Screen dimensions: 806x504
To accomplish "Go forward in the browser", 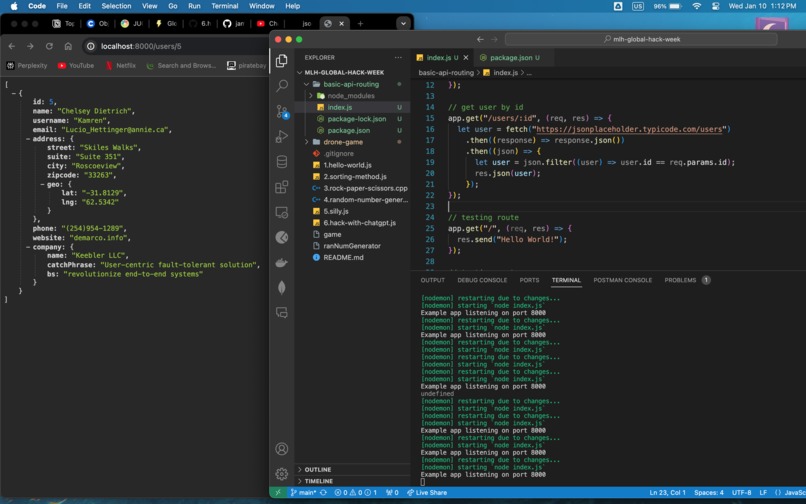I will 30,46.
